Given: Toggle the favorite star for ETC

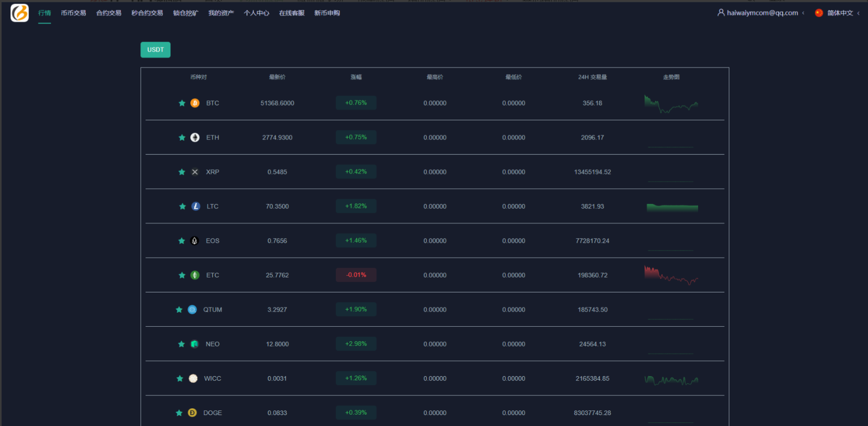Looking at the screenshot, I should click(182, 275).
